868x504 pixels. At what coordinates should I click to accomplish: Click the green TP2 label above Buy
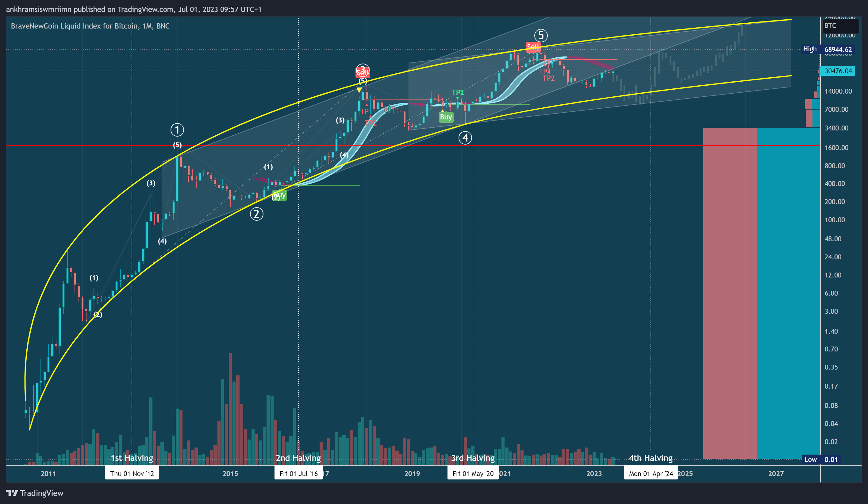point(458,92)
